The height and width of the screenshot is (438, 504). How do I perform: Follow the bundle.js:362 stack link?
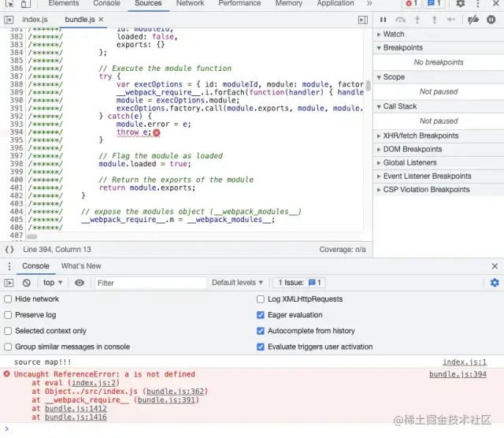175,392
